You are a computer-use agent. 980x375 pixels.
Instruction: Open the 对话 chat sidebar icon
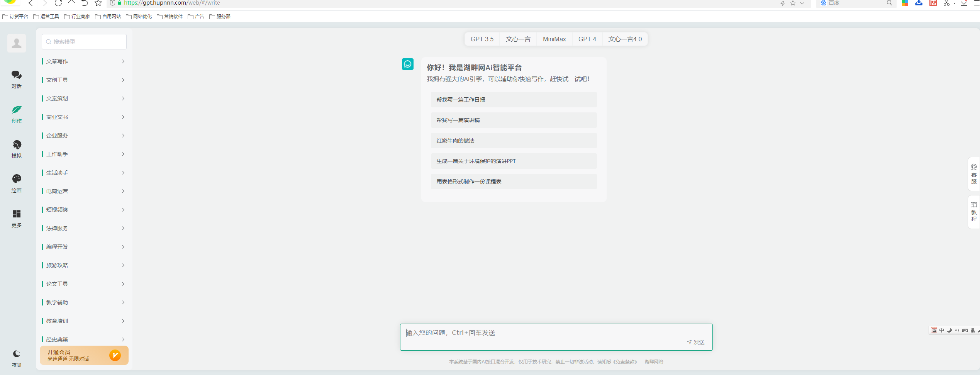tap(16, 75)
